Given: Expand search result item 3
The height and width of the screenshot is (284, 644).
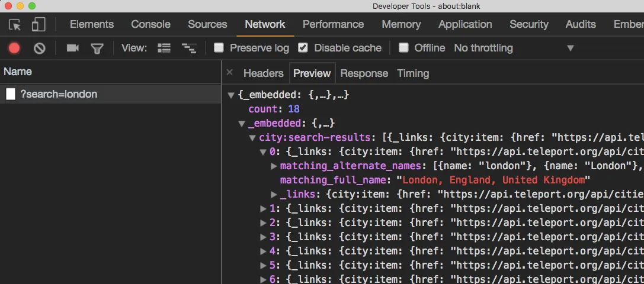Looking at the screenshot, I should [x=263, y=237].
